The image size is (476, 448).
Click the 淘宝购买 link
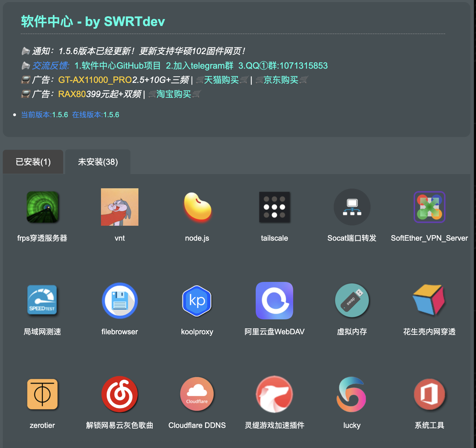click(174, 94)
